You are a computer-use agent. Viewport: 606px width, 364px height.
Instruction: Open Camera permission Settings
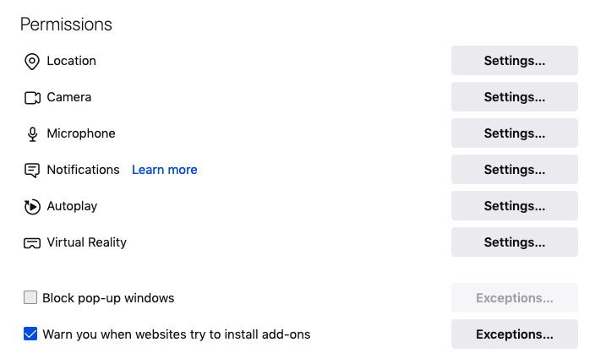pos(514,97)
